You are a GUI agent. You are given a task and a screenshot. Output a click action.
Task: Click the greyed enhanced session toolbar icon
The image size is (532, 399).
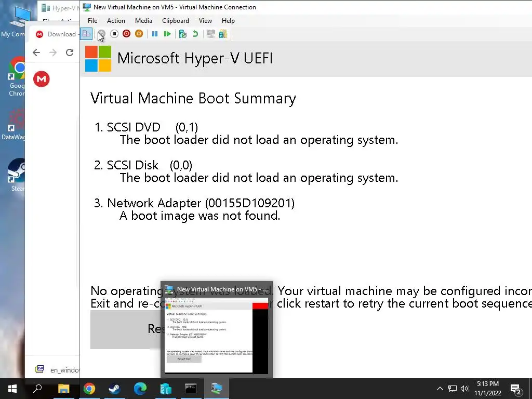click(x=211, y=34)
